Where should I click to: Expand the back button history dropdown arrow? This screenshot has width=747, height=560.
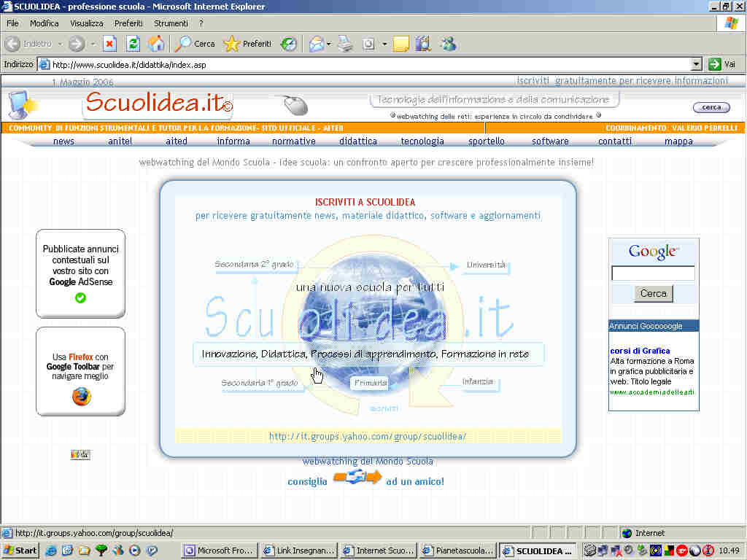pyautogui.click(x=61, y=44)
